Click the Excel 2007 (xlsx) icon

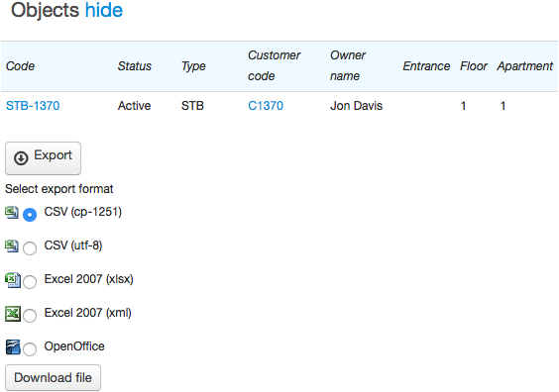click(x=13, y=280)
